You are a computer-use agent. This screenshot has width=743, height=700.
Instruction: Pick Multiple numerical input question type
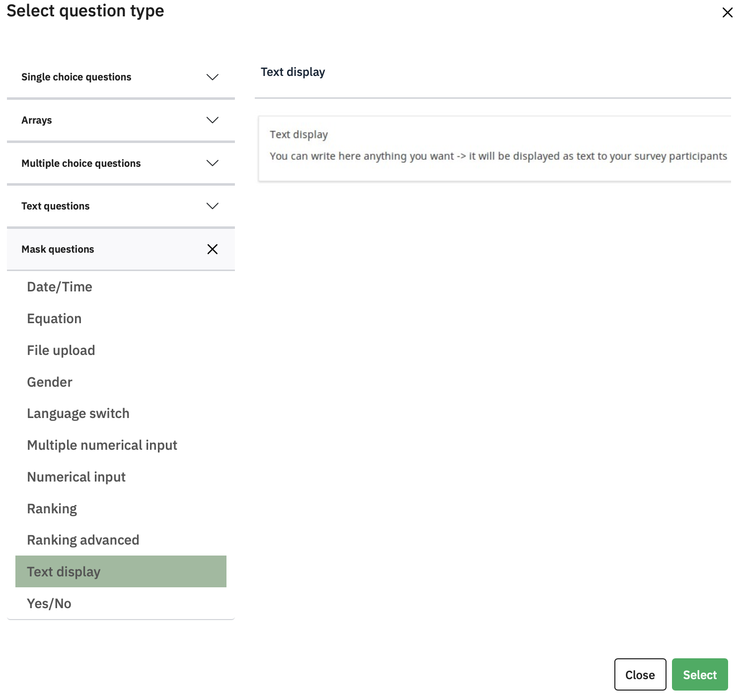(x=102, y=445)
